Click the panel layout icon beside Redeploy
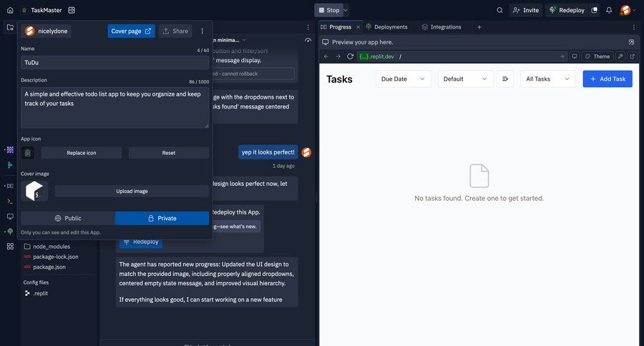 [x=595, y=10]
